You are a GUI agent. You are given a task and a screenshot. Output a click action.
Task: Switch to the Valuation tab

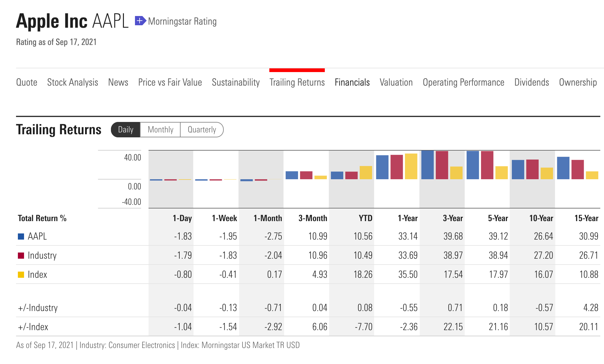click(396, 82)
